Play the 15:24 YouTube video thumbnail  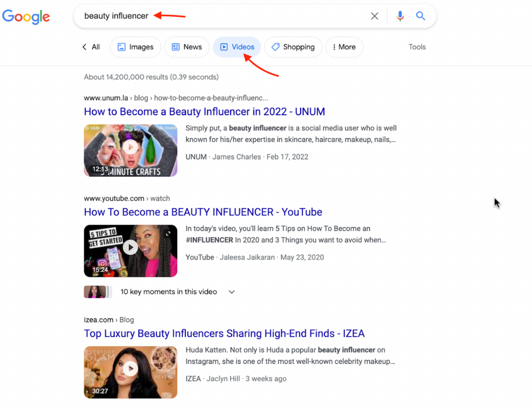point(130,251)
